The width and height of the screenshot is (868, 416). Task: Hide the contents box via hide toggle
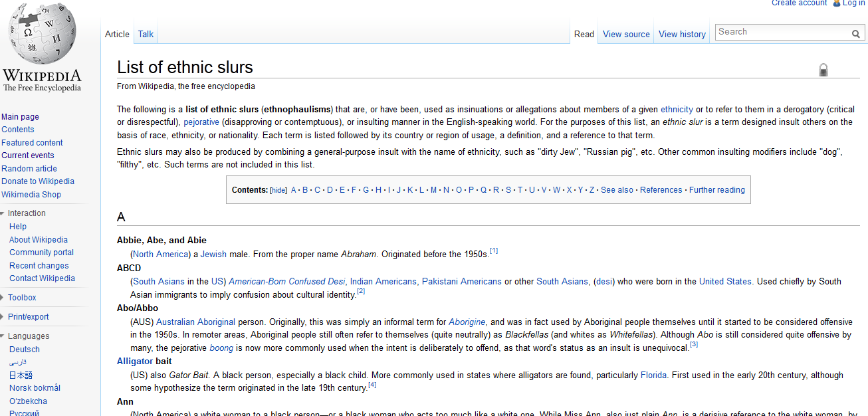pyautogui.click(x=278, y=190)
